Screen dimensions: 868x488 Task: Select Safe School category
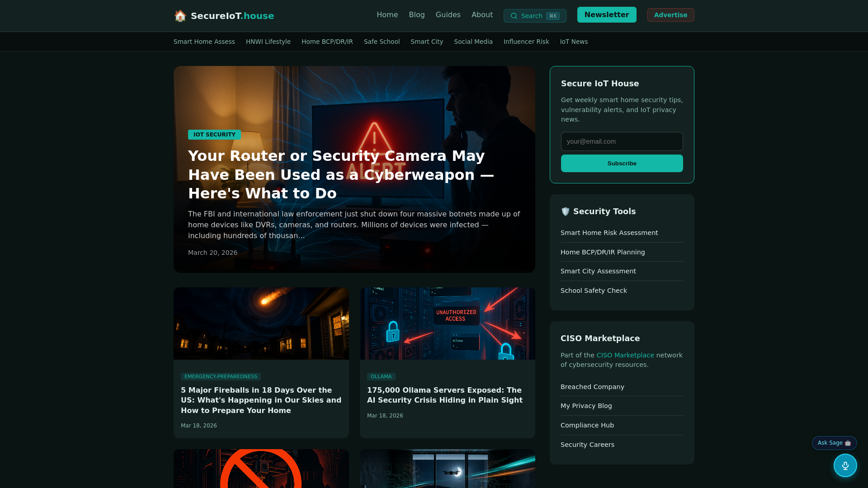pos(382,42)
